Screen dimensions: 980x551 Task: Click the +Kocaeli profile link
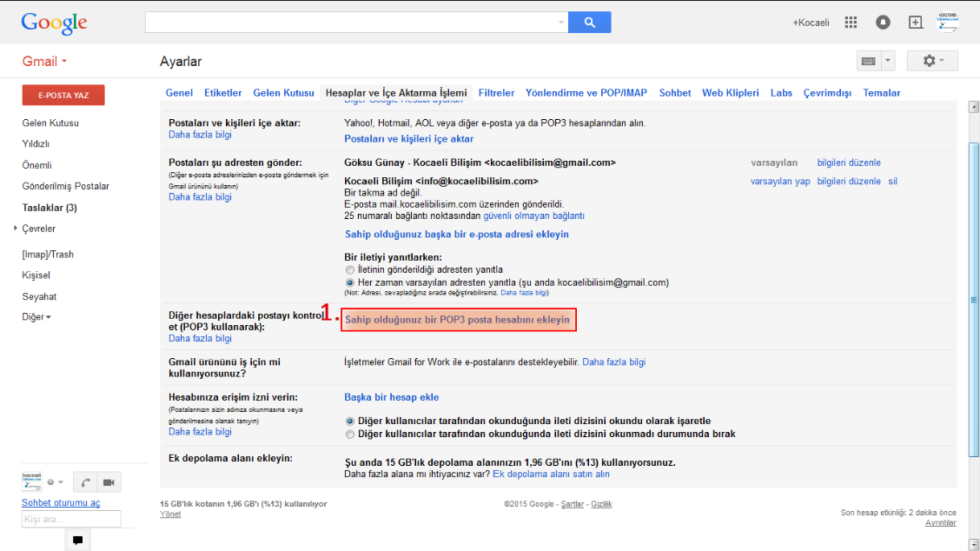[811, 23]
